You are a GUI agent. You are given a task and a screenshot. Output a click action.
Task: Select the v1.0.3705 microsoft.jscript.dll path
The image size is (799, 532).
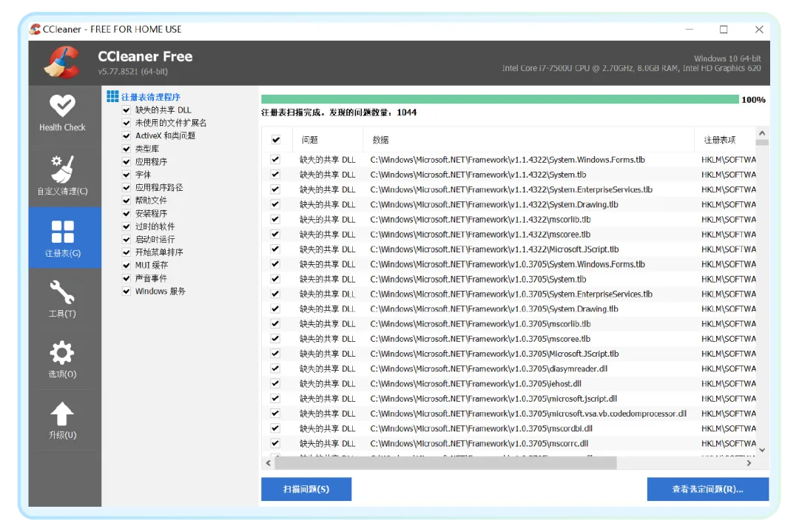(x=493, y=399)
